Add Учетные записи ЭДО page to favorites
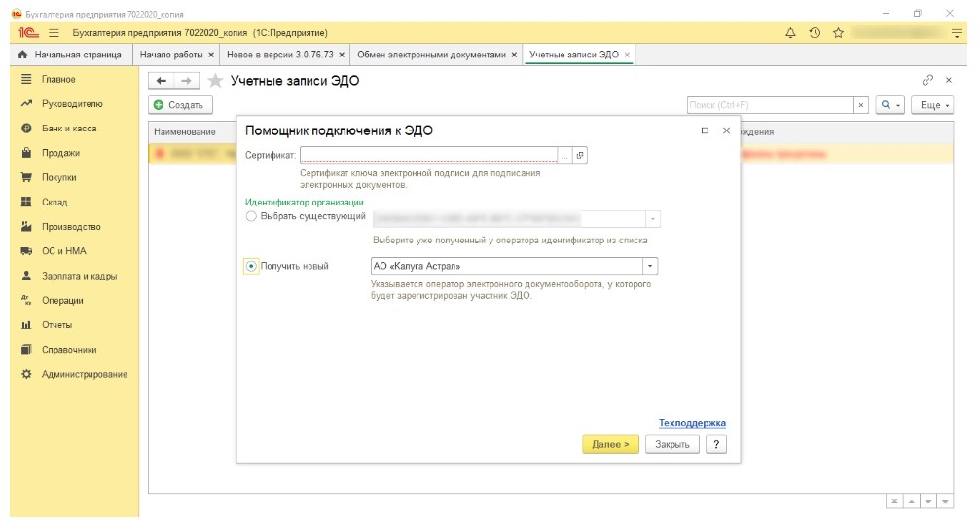 [215, 81]
